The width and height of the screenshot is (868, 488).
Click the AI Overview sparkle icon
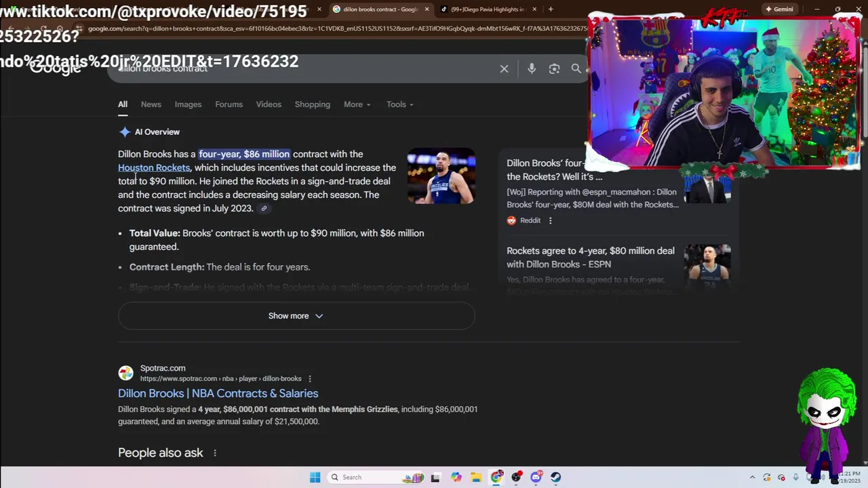pyautogui.click(x=124, y=132)
